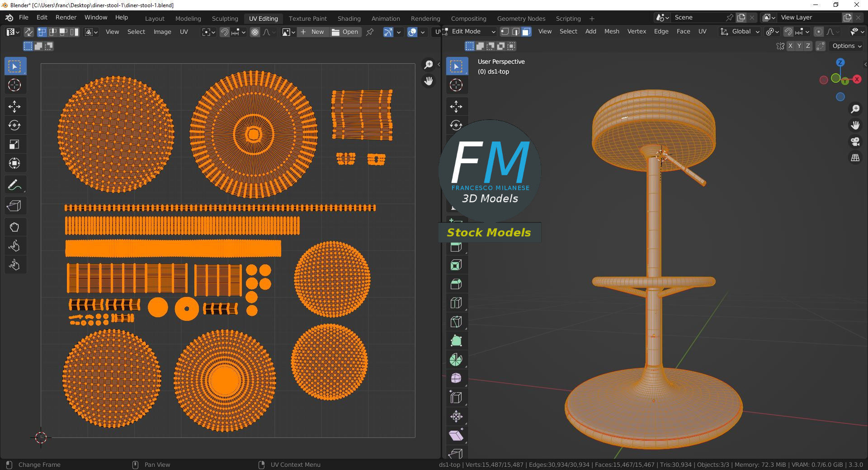The width and height of the screenshot is (868, 470).
Task: Click the Verts:15,487/15,487 status text
Action: (494, 465)
